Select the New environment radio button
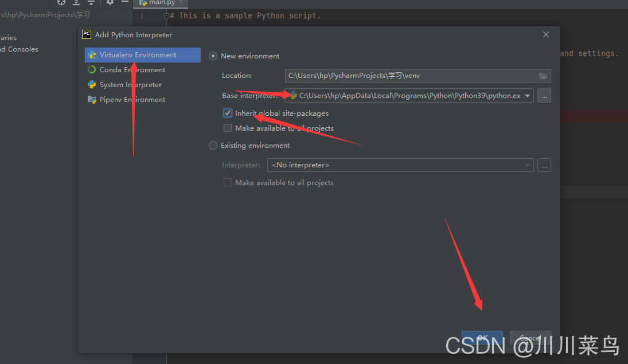The width and height of the screenshot is (628, 364). click(213, 56)
